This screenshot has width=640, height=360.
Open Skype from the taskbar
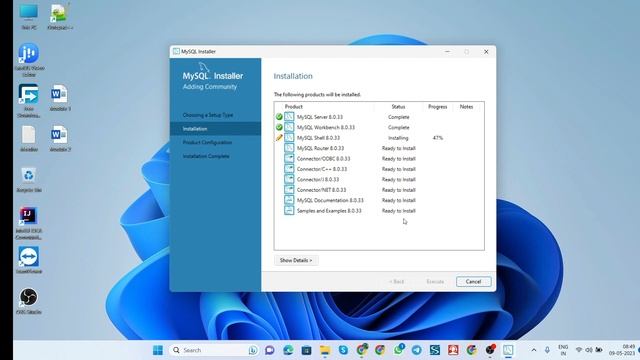coord(343,350)
